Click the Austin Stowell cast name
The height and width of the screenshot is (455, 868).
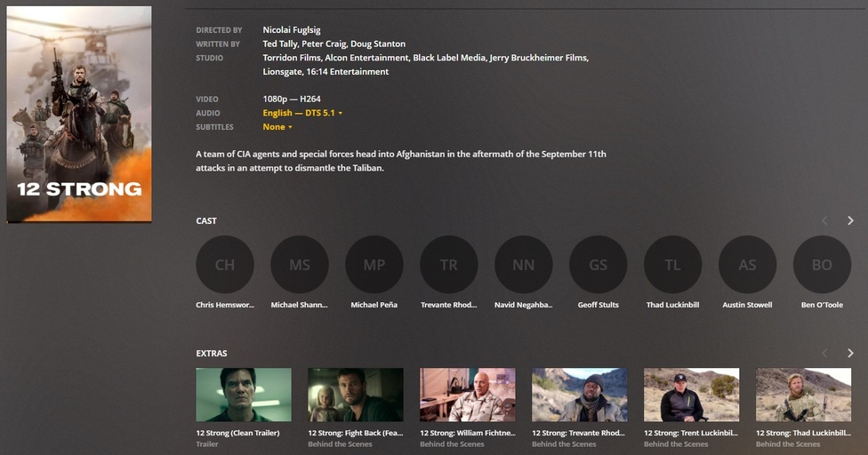coord(747,305)
